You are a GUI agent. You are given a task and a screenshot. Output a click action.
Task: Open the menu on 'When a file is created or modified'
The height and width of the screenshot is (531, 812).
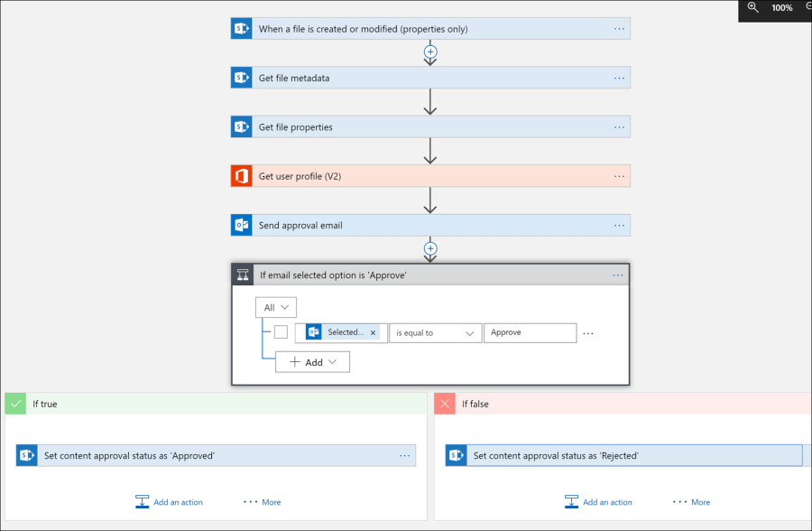[x=619, y=28]
